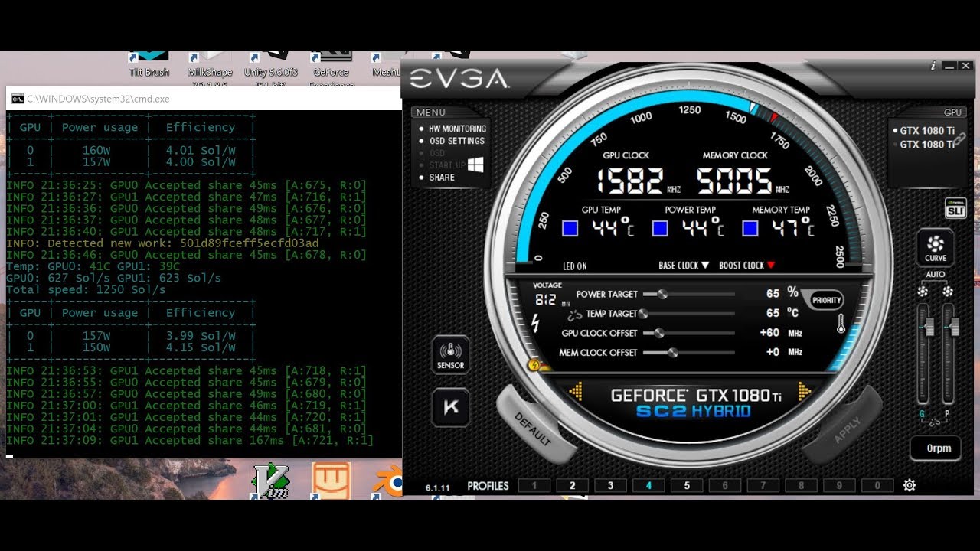The height and width of the screenshot is (551, 980).
Task: Click the thermometer icon beside priority
Action: click(x=841, y=324)
